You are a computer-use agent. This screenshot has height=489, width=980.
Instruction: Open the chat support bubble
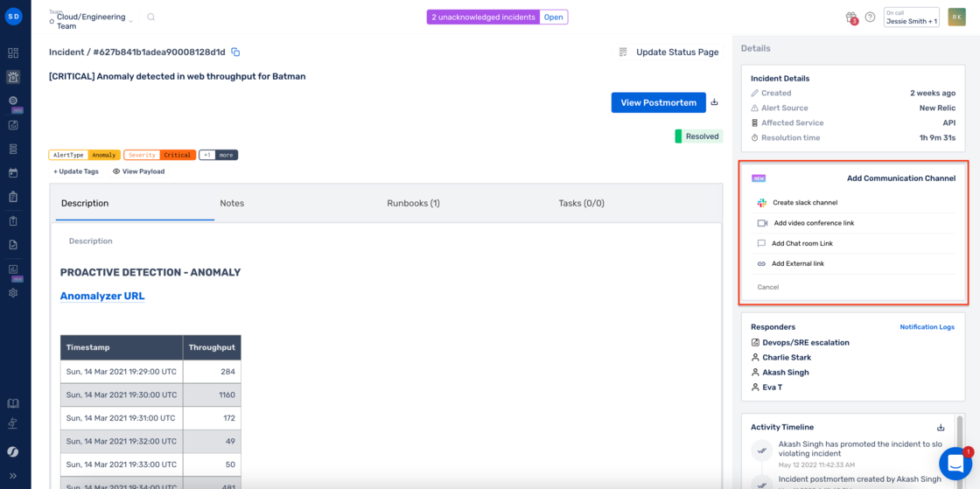(955, 463)
